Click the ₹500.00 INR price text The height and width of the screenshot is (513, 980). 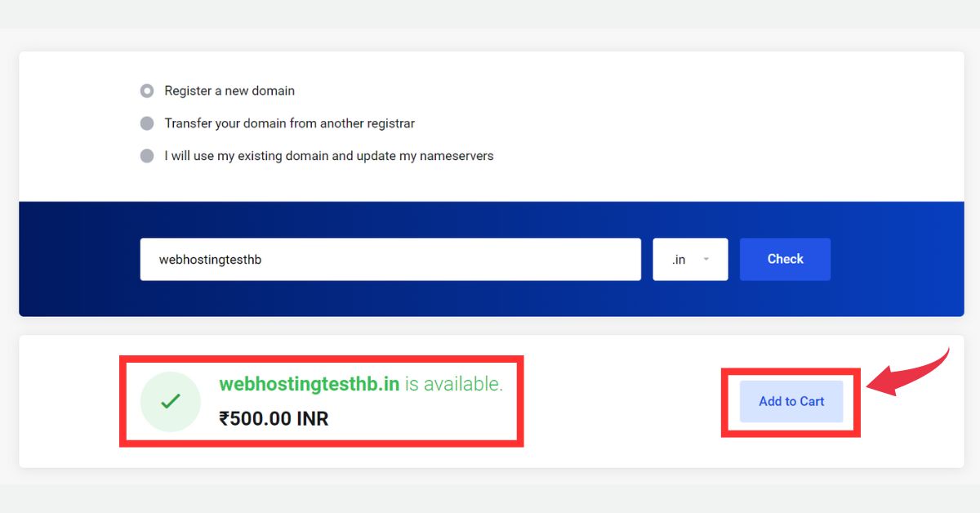click(274, 418)
